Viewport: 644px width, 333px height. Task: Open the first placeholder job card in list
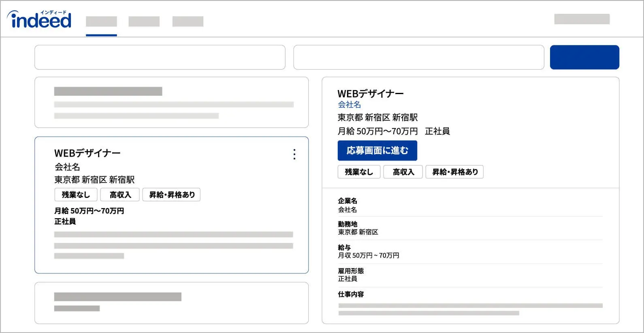point(172,102)
